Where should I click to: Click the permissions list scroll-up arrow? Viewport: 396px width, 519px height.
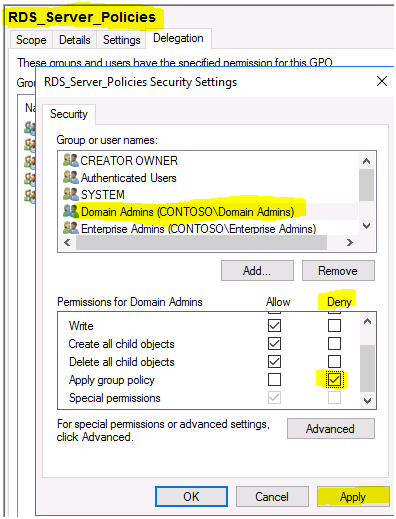(367, 321)
